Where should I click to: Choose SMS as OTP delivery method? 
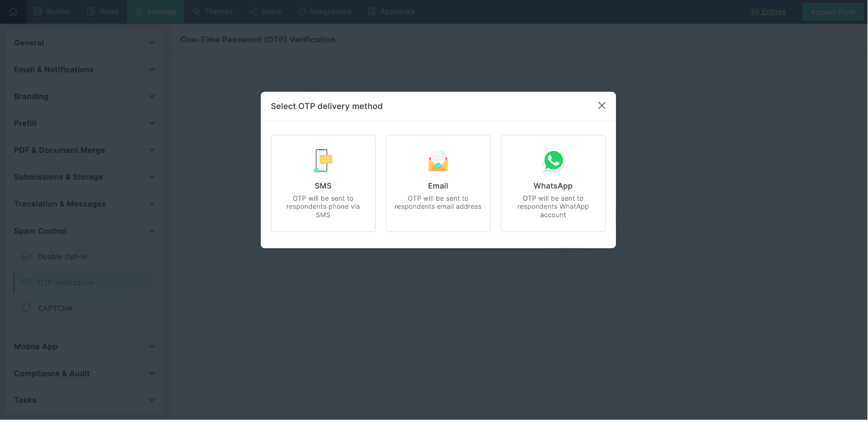pos(323,183)
